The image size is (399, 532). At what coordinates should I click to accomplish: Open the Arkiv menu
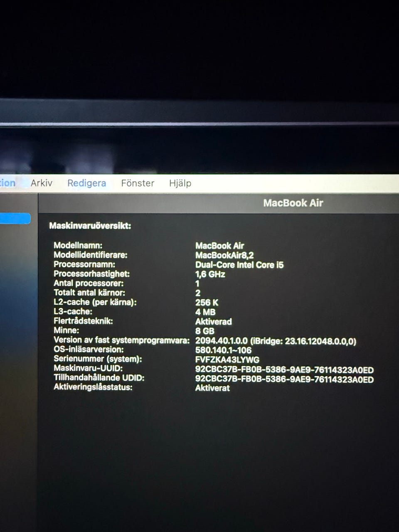[x=42, y=183]
